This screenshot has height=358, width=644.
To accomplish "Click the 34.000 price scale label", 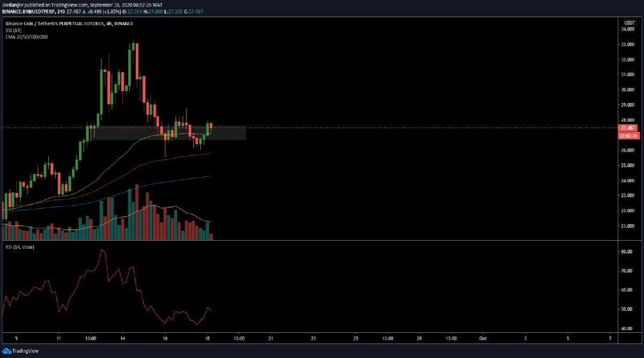I will pos(628,29).
